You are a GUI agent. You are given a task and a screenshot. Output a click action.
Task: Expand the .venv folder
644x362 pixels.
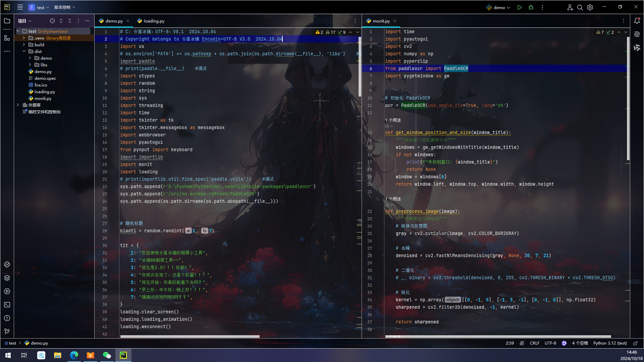tap(24, 38)
